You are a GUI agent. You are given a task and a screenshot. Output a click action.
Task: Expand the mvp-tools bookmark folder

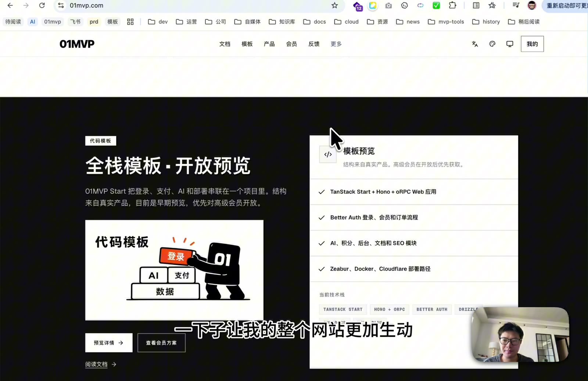point(446,22)
